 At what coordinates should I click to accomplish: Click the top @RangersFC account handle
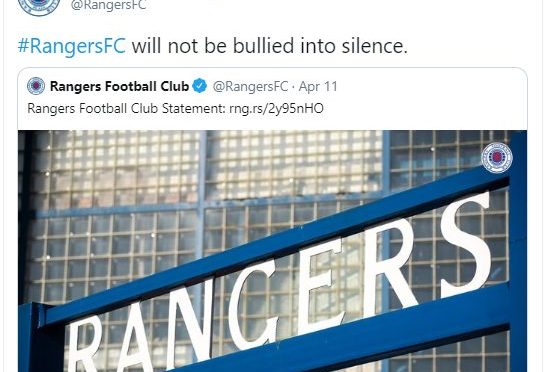pos(108,5)
